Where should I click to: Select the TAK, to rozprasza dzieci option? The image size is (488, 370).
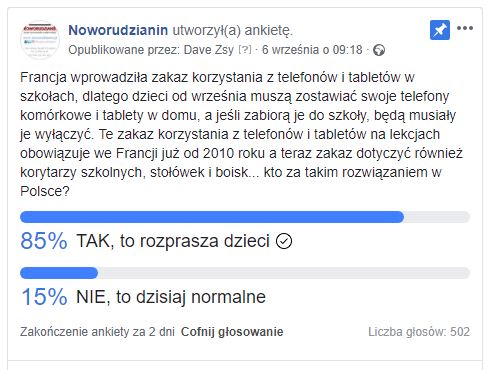coord(173,241)
